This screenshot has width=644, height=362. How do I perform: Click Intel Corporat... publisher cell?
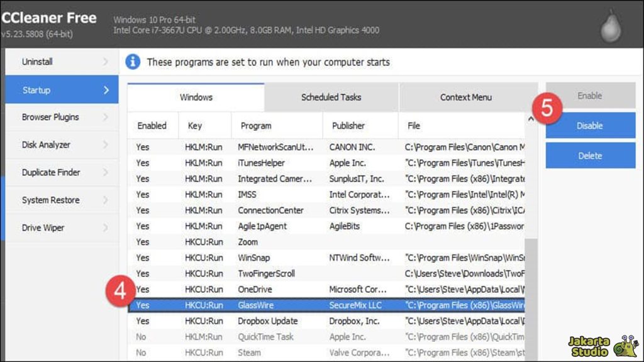359,195
